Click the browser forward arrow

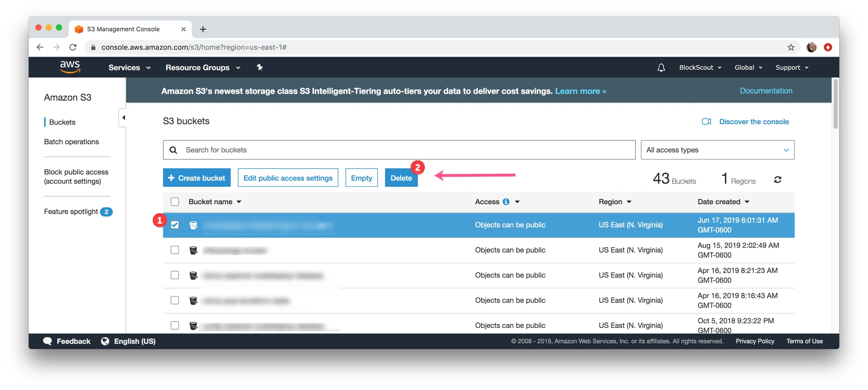tap(57, 47)
